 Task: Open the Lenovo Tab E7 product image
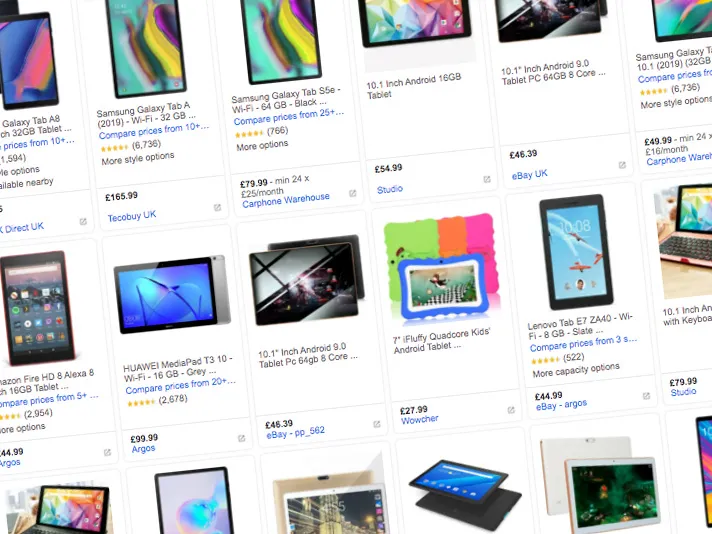576,252
